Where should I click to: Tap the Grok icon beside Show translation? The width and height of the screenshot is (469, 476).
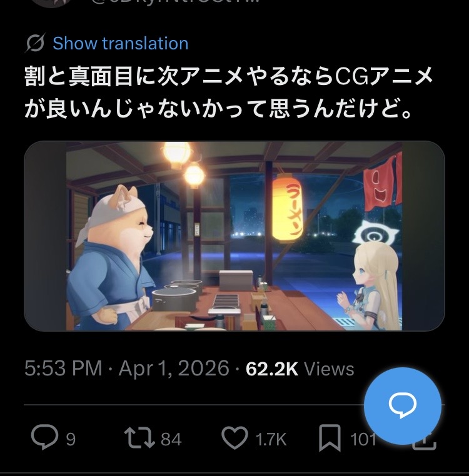(x=35, y=43)
